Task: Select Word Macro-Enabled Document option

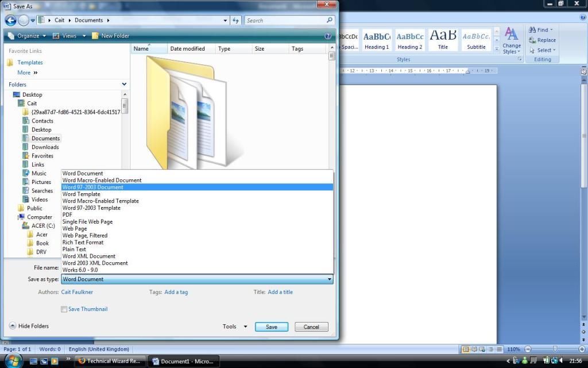Action: (198, 180)
